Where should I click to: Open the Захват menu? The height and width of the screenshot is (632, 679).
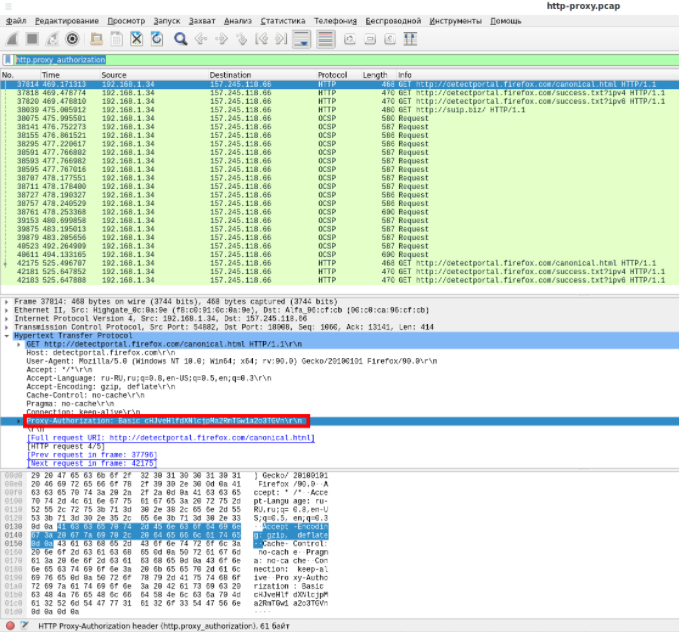coord(202,21)
